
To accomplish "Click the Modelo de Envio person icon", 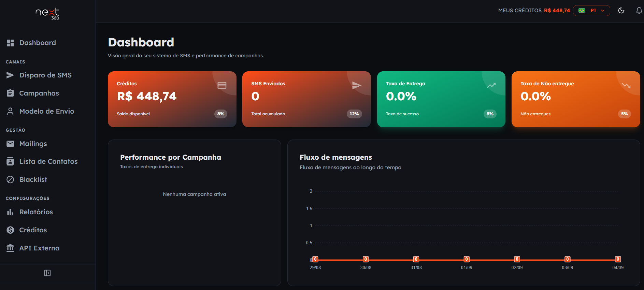I will [x=10, y=111].
